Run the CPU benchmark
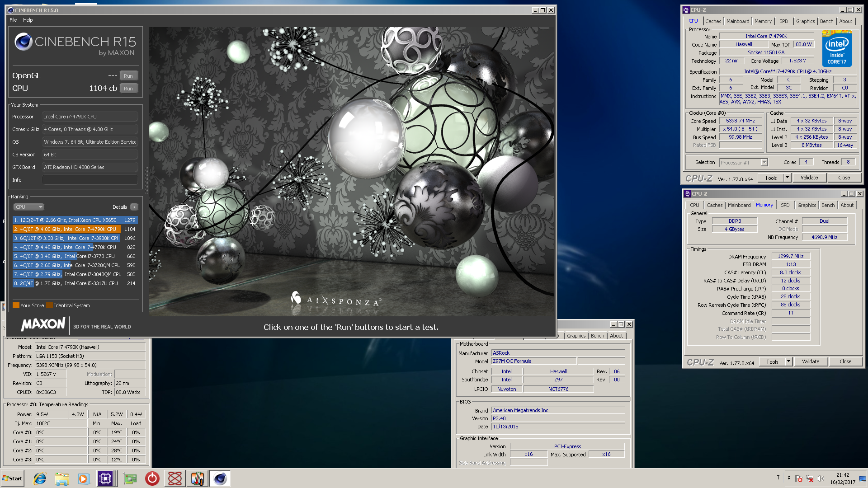Screen dimensions: 868x488 [x=128, y=89]
